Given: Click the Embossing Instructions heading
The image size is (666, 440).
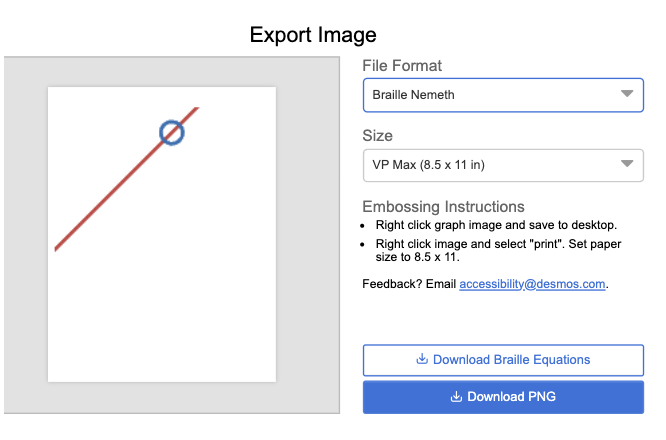Looking at the screenshot, I should (443, 206).
